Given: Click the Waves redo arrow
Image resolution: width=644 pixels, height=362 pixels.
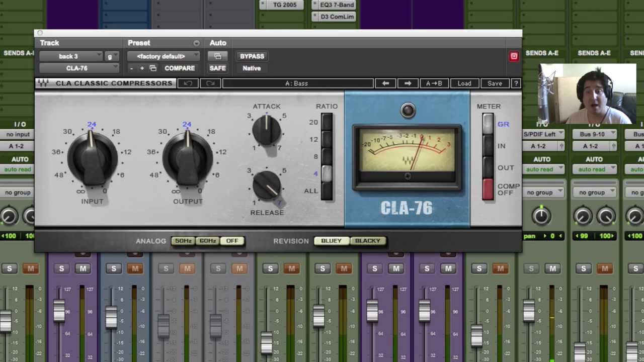Looking at the screenshot, I should coord(210,83).
